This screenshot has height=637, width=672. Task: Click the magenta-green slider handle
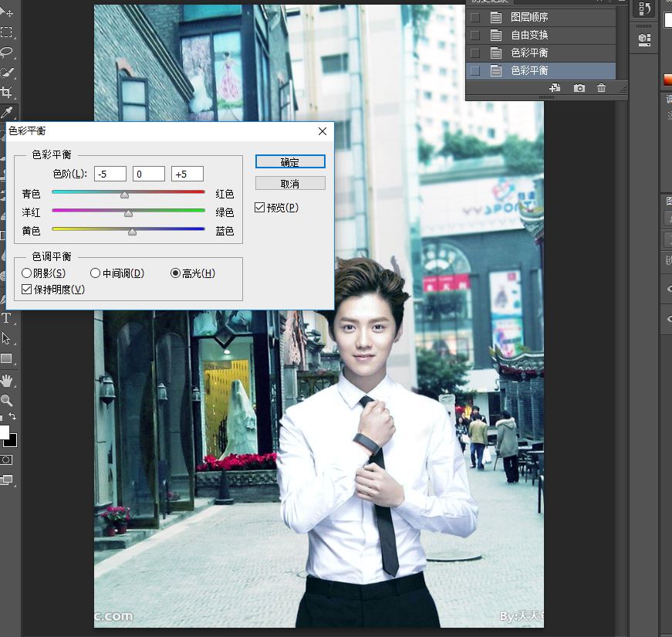coord(128,213)
